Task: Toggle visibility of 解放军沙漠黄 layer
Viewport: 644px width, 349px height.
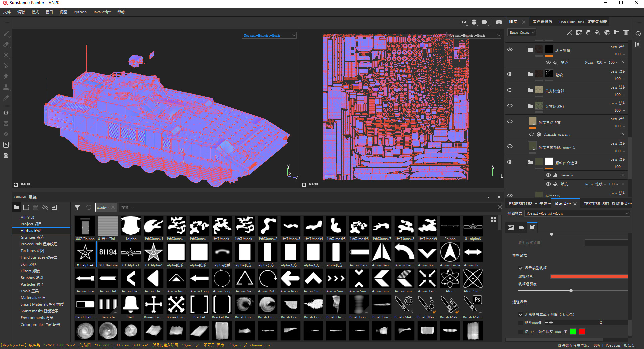Action: pyautogui.click(x=510, y=121)
